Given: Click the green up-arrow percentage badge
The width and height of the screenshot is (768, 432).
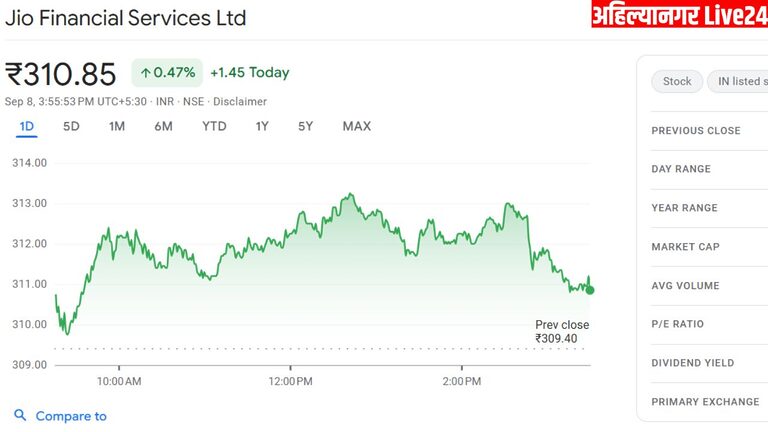Looking at the screenshot, I should (x=167, y=72).
